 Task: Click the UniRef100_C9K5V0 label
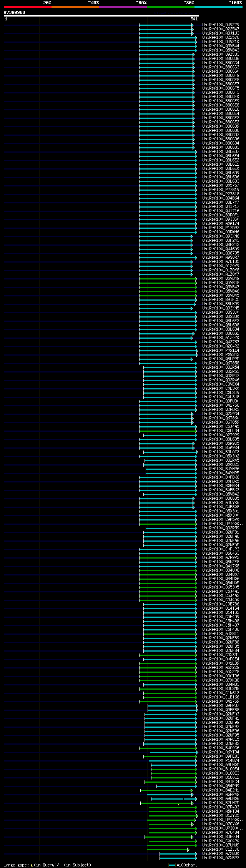(x=221, y=520)
